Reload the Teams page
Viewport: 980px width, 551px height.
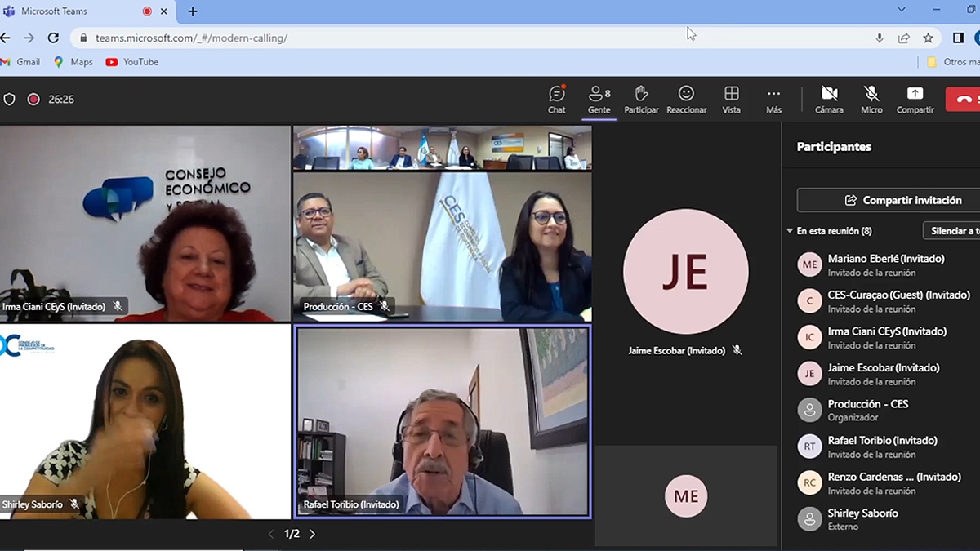click(53, 38)
